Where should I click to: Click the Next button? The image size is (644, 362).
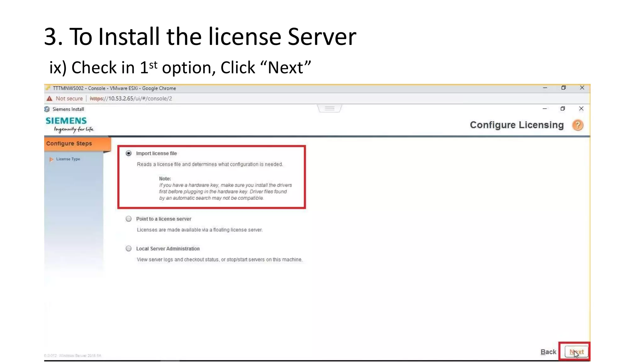tap(576, 352)
